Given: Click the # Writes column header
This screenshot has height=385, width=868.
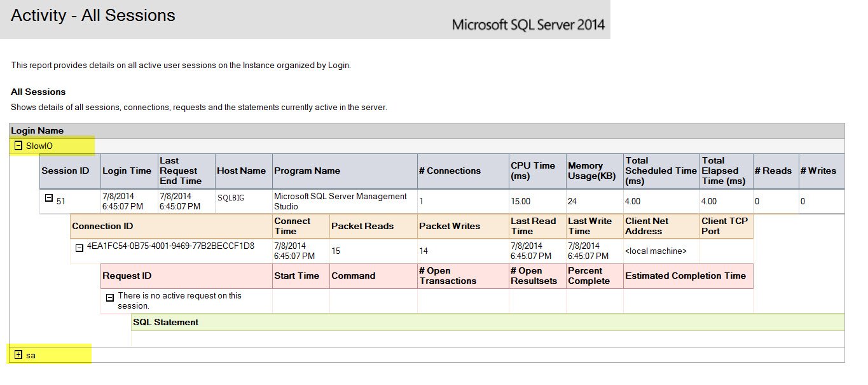Looking at the screenshot, I should [x=822, y=171].
